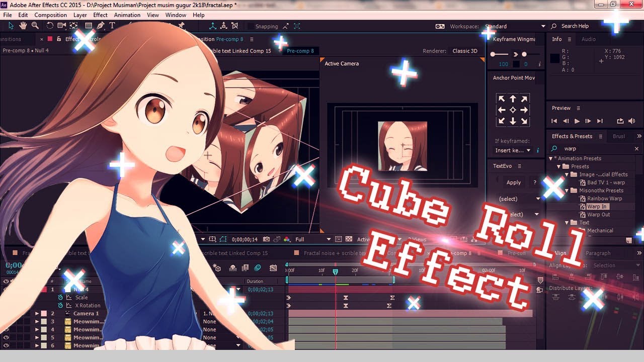Screen dimensions: 644x362
Task: Hide layer 6 using its eye icon
Action: click(6, 345)
